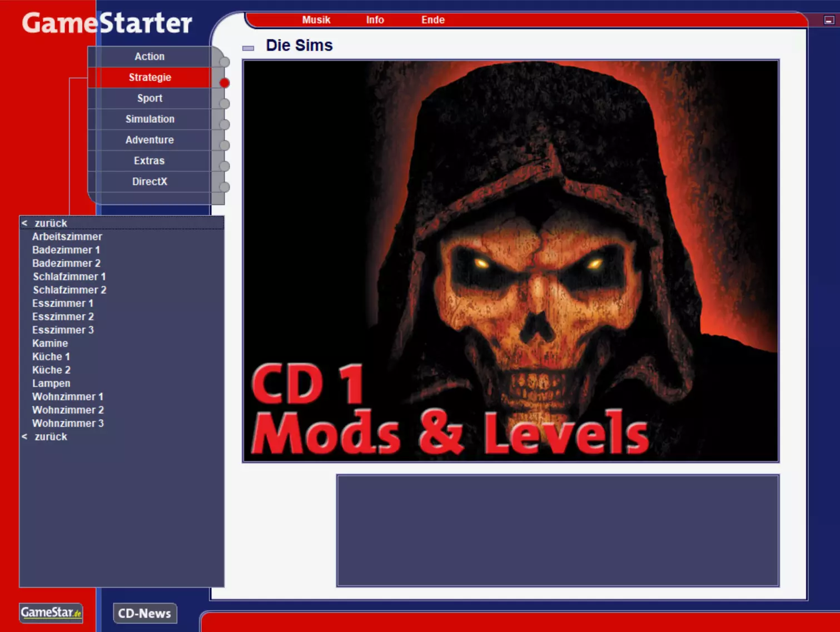Show the Extras category
The height and width of the screenshot is (632, 840).
coord(149,161)
